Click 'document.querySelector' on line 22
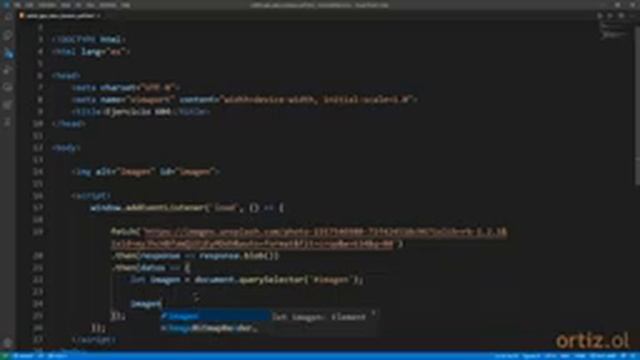640x360 pixels. [x=249, y=280]
